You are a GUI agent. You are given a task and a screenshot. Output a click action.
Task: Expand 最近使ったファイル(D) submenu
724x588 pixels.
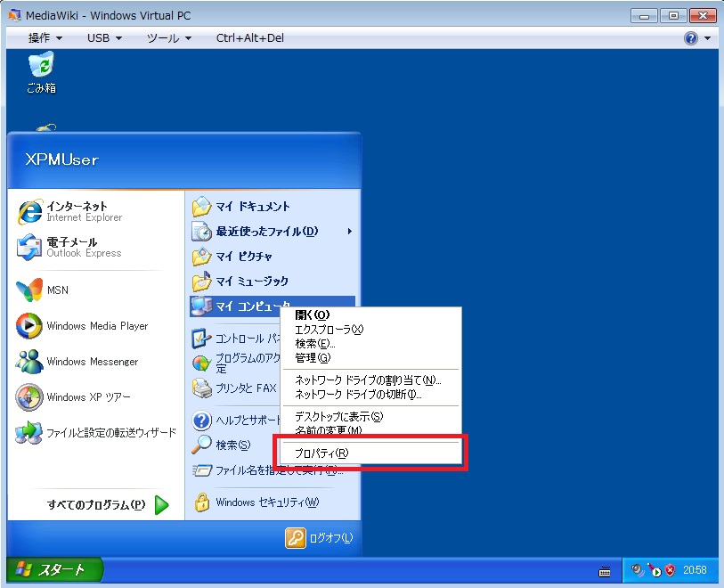(x=273, y=232)
